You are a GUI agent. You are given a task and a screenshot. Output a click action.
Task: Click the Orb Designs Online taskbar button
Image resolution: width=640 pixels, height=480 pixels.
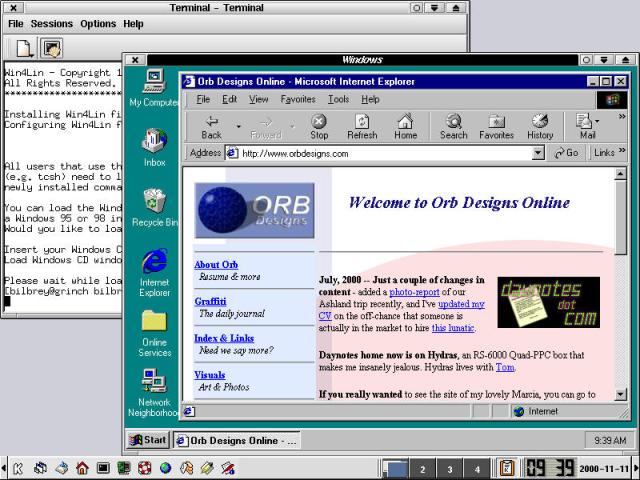(x=237, y=440)
